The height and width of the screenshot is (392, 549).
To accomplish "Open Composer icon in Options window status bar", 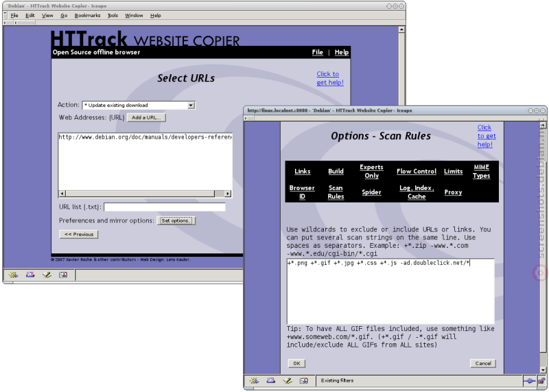I will 288,380.
